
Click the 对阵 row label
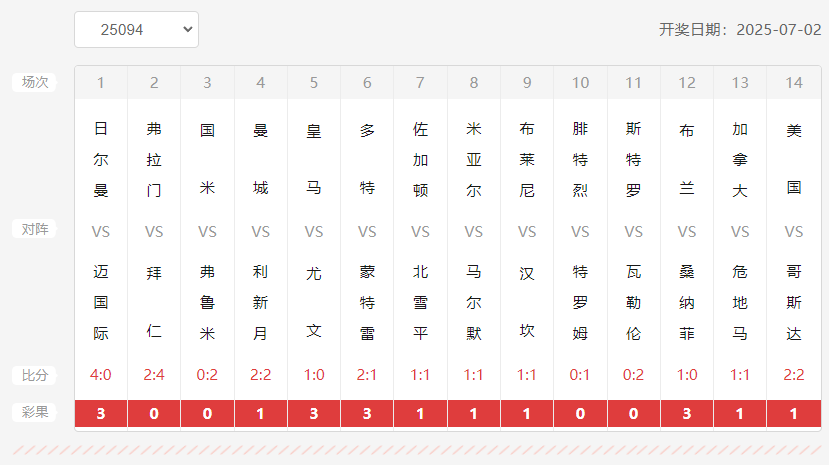[34, 229]
